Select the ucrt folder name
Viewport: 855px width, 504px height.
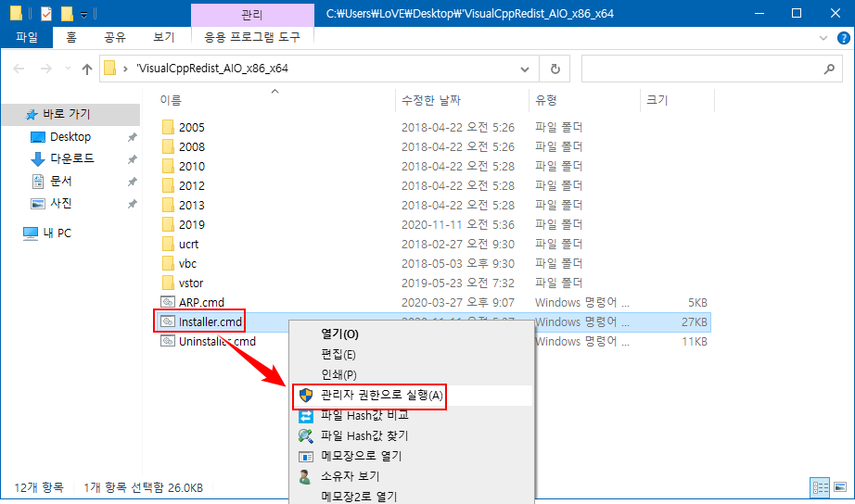point(188,244)
